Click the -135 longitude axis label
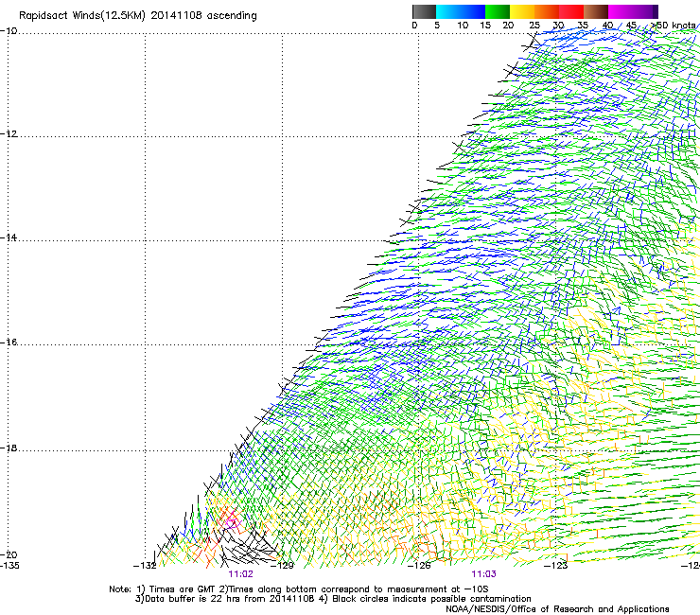700x615 pixels. point(9,566)
